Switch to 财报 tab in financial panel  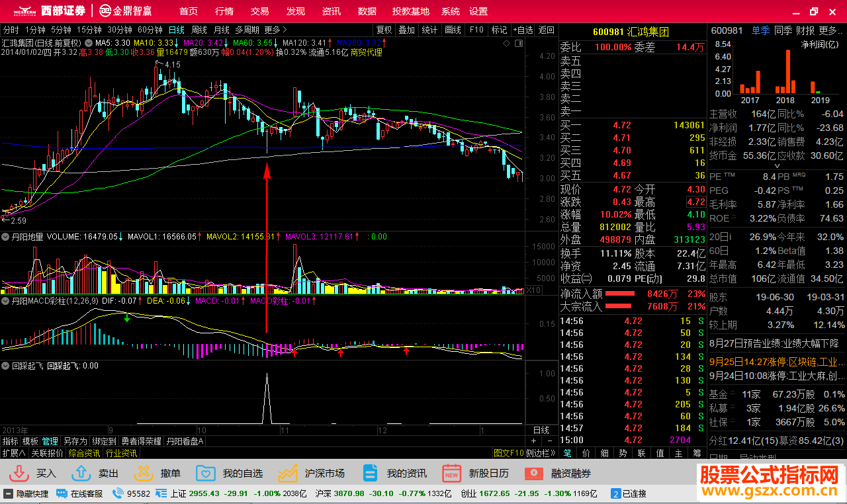click(x=805, y=30)
